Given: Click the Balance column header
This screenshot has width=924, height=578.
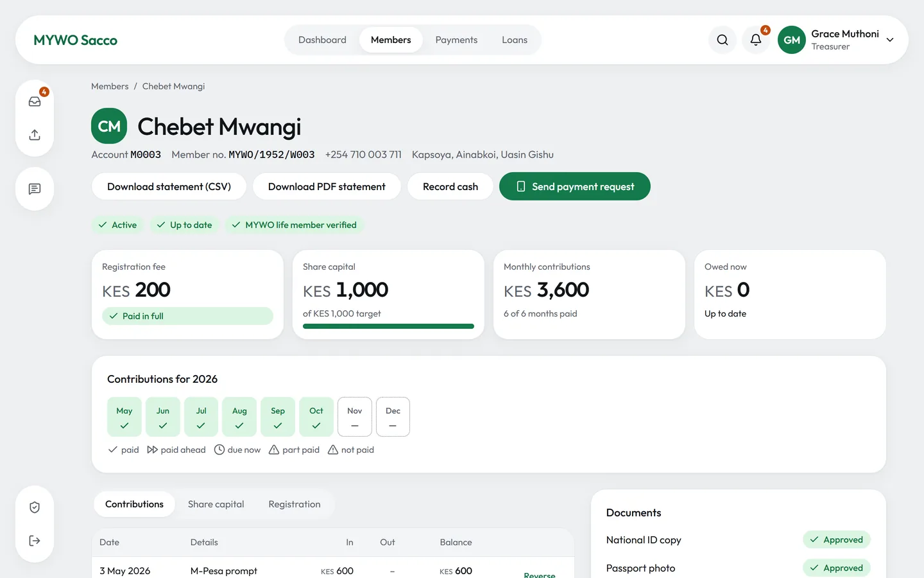Looking at the screenshot, I should [x=456, y=542].
